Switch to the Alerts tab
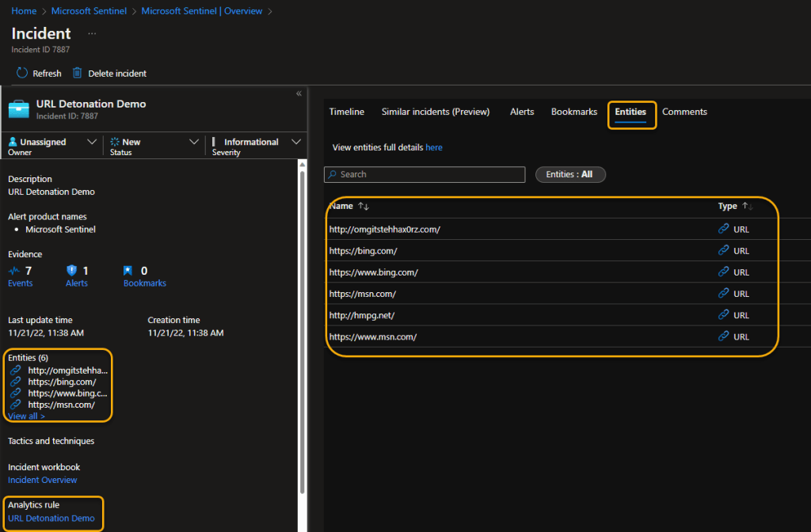 [x=522, y=112]
